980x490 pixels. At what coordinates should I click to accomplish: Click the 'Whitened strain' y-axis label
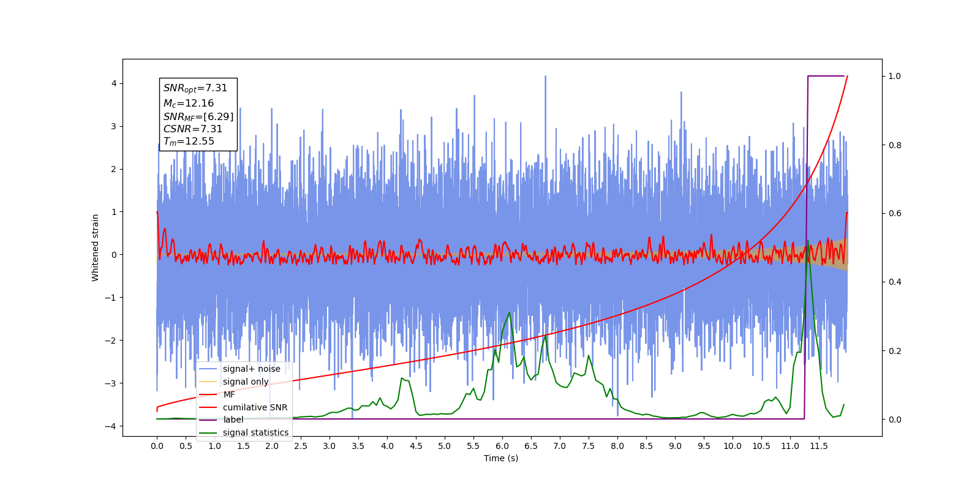click(95, 247)
